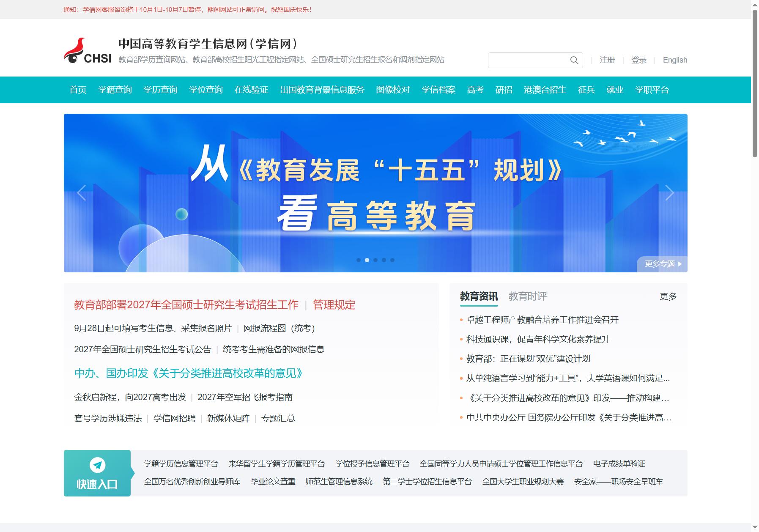Open the 管理规定 link
This screenshot has width=759, height=532.
[334, 305]
